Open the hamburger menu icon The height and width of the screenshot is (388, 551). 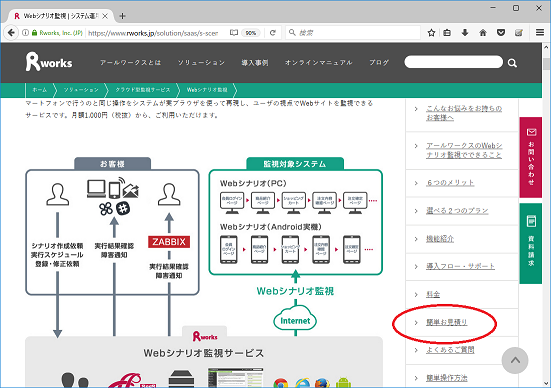point(540,33)
